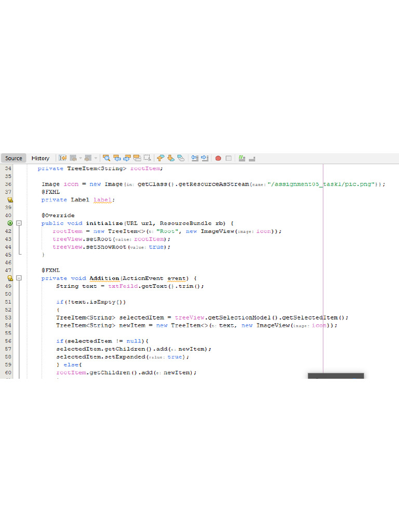Start macro recording with red circle
399x532 pixels.
218,158
